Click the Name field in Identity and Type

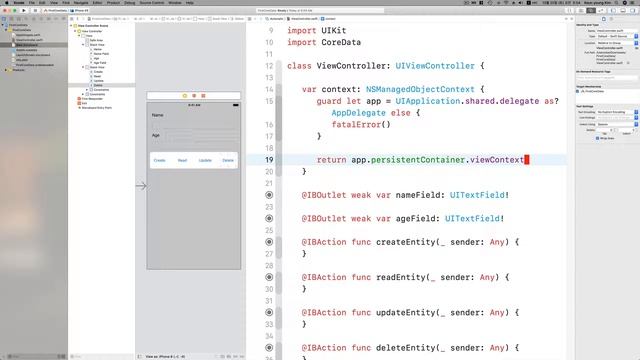click(x=617, y=31)
